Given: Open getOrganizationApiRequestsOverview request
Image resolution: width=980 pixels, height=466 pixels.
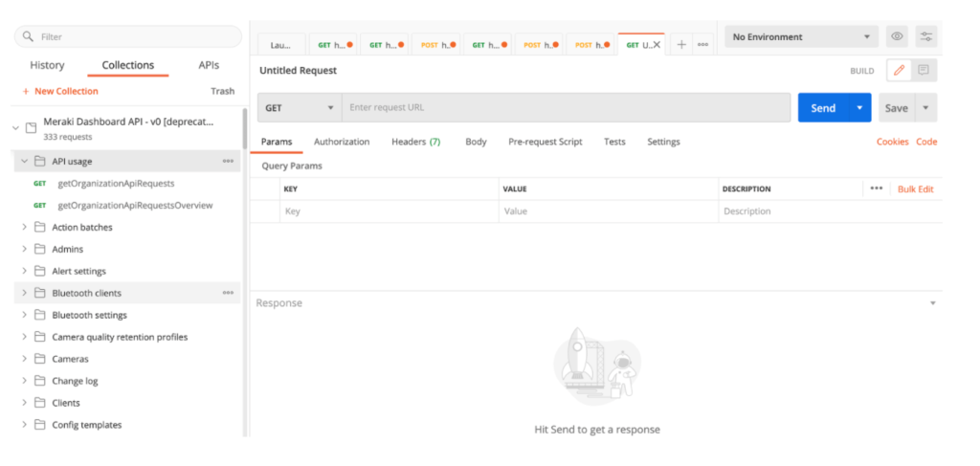Looking at the screenshot, I should 135,206.
